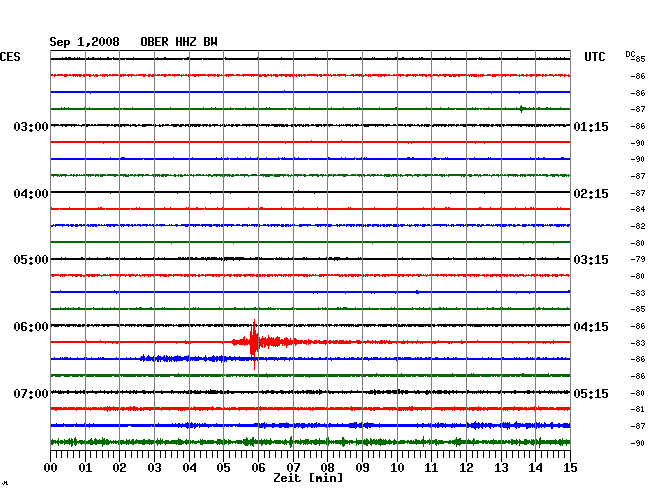650x494 pixels.
Task: Click the "DC" column header
Action: tap(630, 54)
